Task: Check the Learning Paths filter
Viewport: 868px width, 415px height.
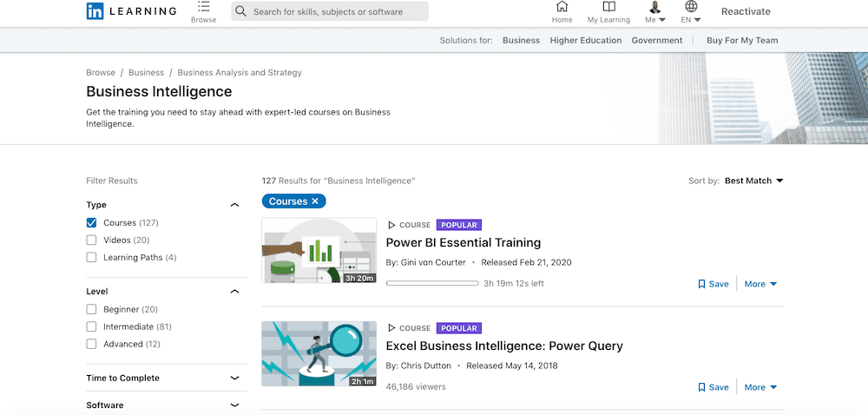Action: tap(91, 257)
